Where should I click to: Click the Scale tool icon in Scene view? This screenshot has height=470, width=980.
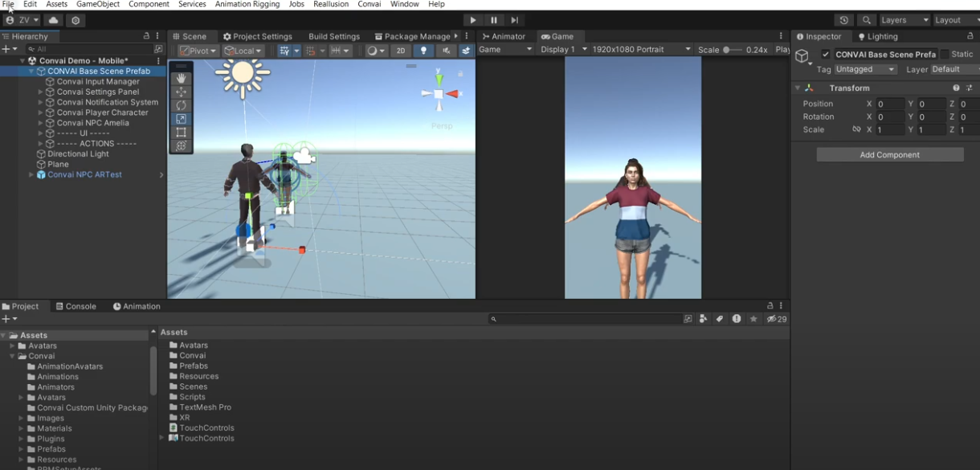(x=182, y=119)
